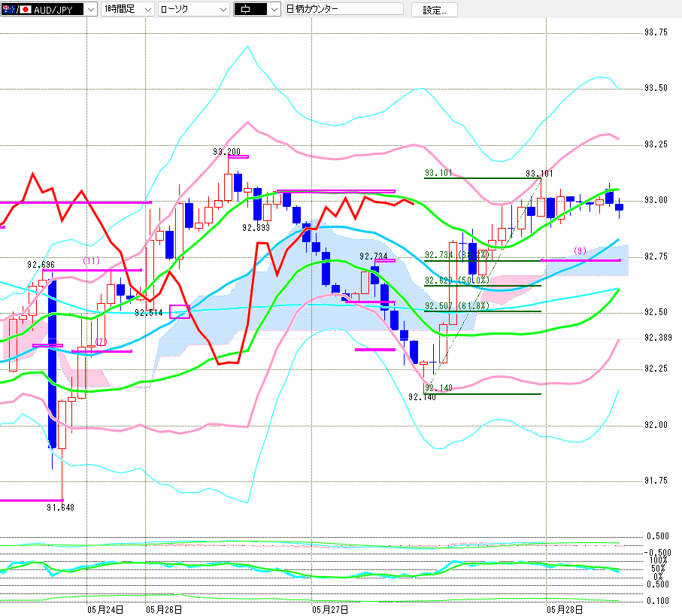Click the 92.893 price label

click(x=256, y=227)
